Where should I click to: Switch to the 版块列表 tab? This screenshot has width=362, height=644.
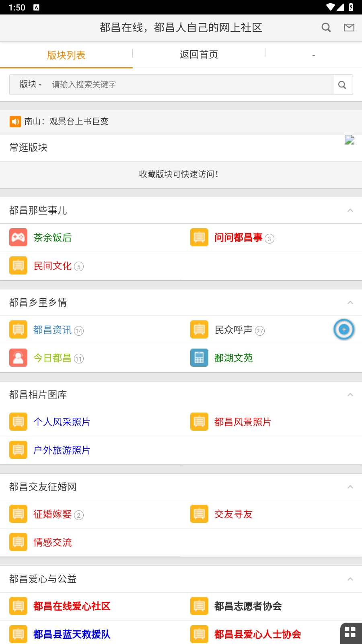pos(66,55)
